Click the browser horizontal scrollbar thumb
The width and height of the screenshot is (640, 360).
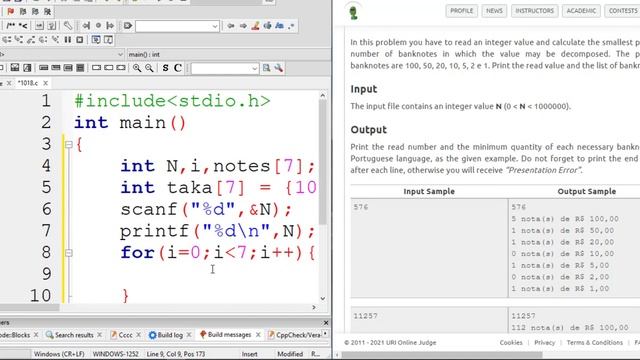[442, 355]
